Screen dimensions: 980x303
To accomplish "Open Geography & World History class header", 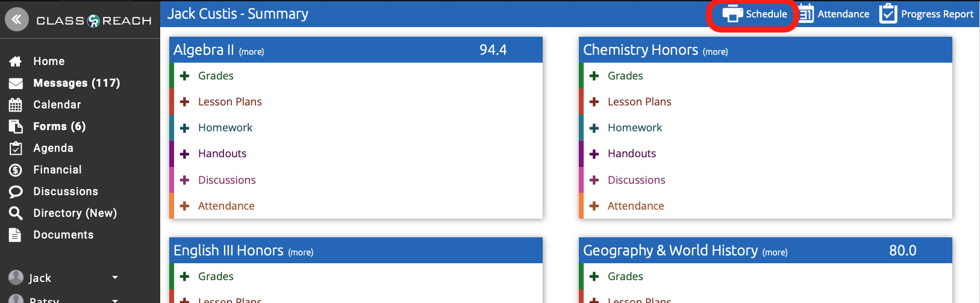I will pos(670,251).
